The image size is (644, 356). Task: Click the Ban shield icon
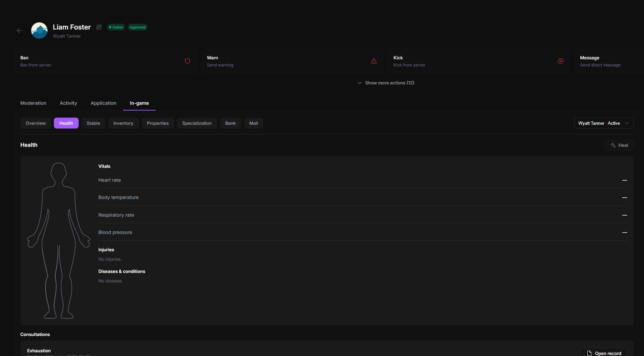tap(187, 61)
